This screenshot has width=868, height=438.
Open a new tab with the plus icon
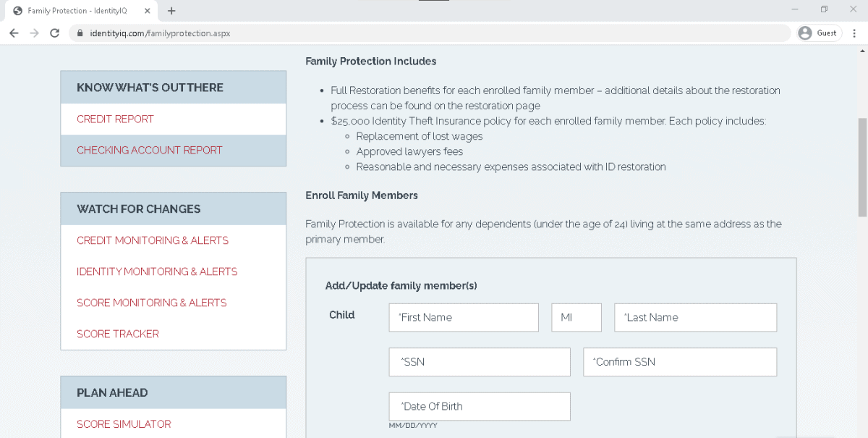tap(171, 11)
